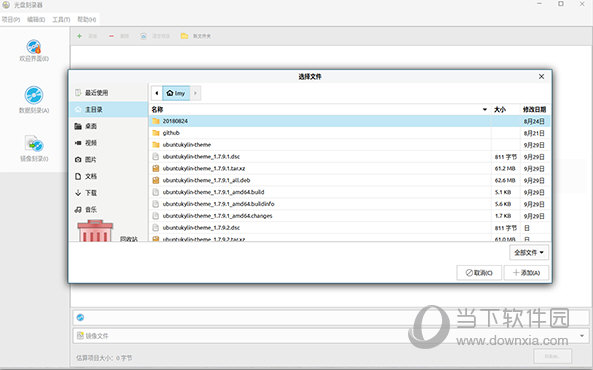Click the path bar back arrow
Image resolution: width=593 pixels, height=370 pixels.
(157, 93)
